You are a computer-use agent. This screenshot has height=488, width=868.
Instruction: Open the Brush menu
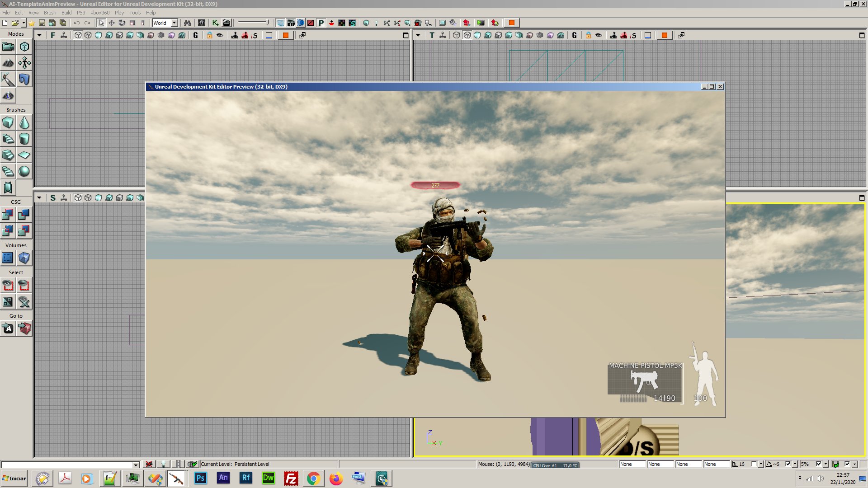[50, 13]
